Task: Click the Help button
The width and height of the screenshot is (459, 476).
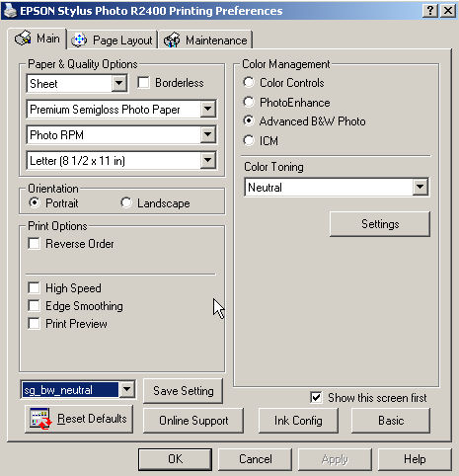Action: 415,459
